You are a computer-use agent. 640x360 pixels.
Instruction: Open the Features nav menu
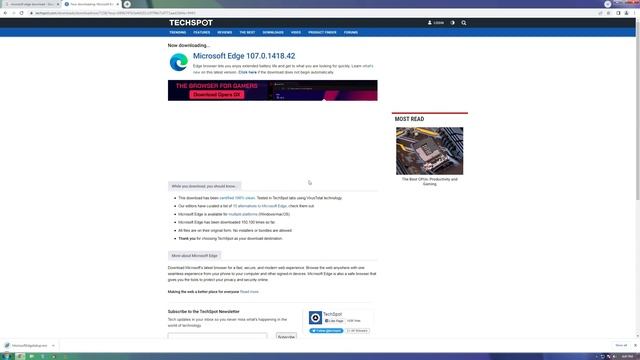(x=202, y=32)
